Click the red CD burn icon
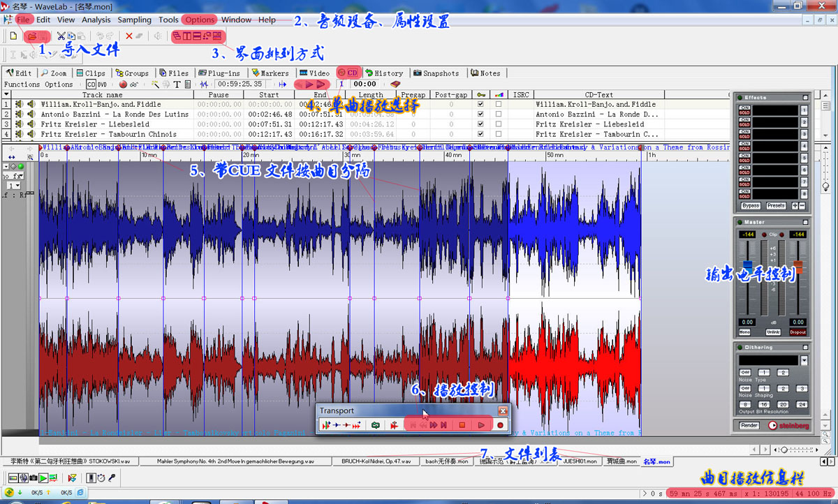The height and width of the screenshot is (504, 838). point(123,84)
